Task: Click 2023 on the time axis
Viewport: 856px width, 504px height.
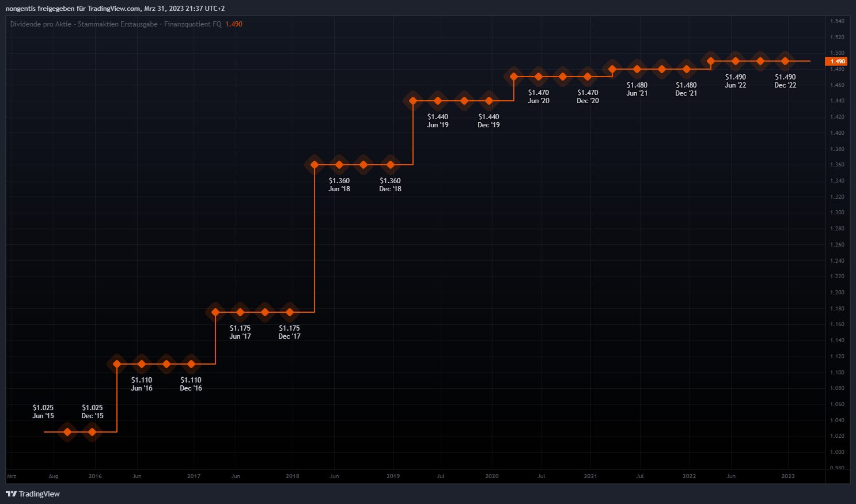Action: 787,476
